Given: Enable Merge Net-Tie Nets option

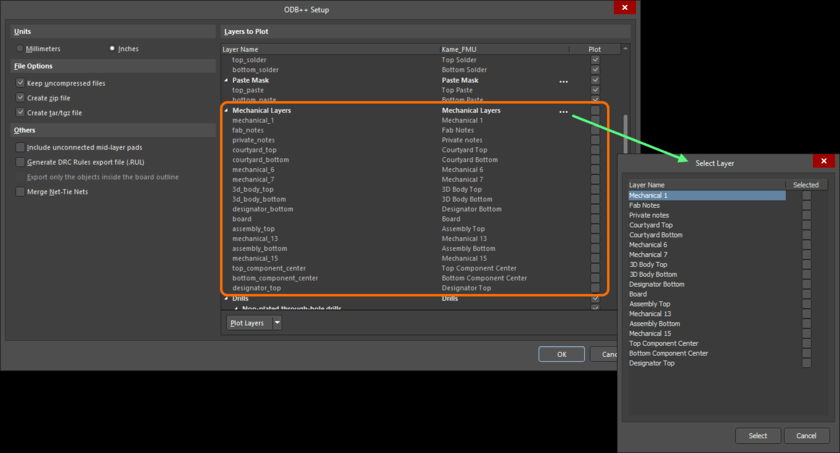Looking at the screenshot, I should pos(20,192).
